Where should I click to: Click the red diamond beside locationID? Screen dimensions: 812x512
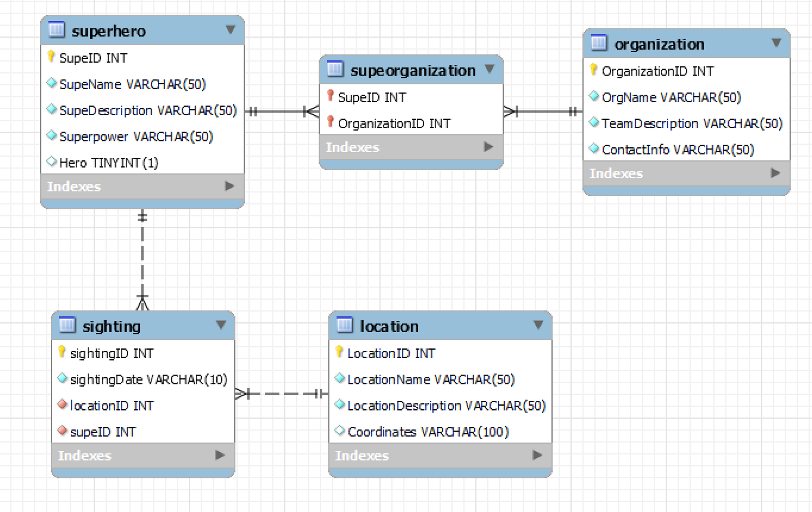[x=62, y=404]
